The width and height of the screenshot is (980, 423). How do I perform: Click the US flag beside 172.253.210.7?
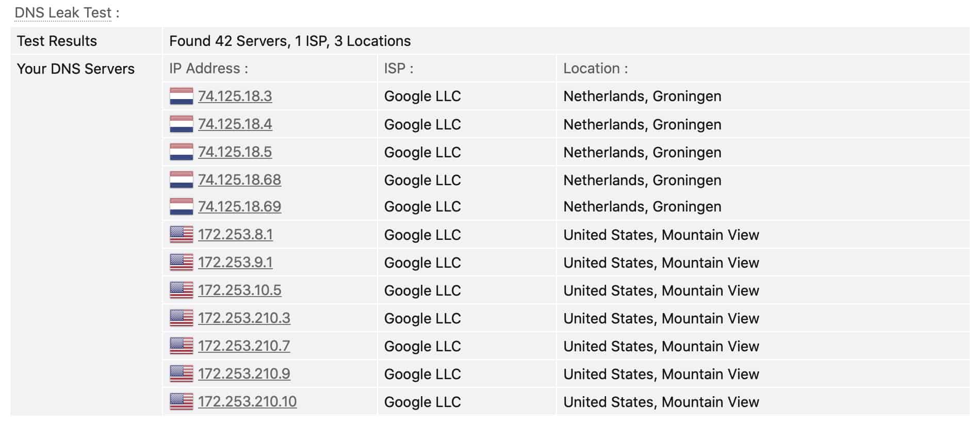coord(182,346)
